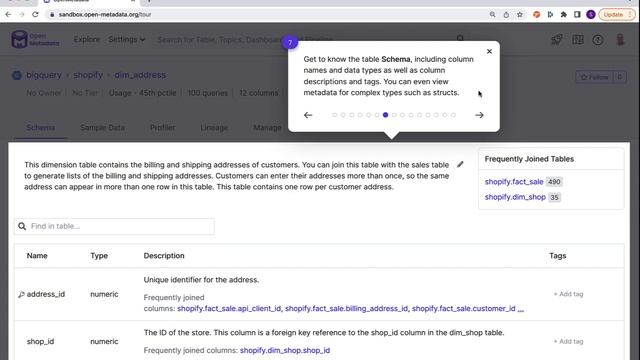Click the browser address bar URL
The image size is (640, 360).
click(x=104, y=14)
